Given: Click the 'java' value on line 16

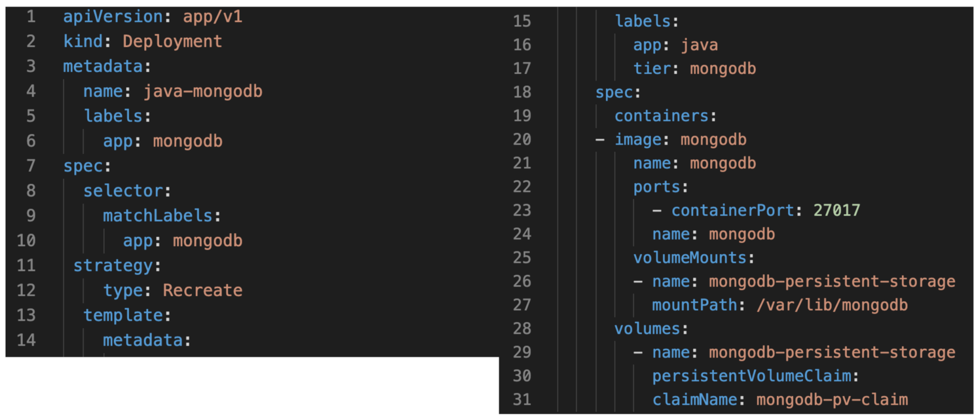Looking at the screenshot, I should coord(699,45).
